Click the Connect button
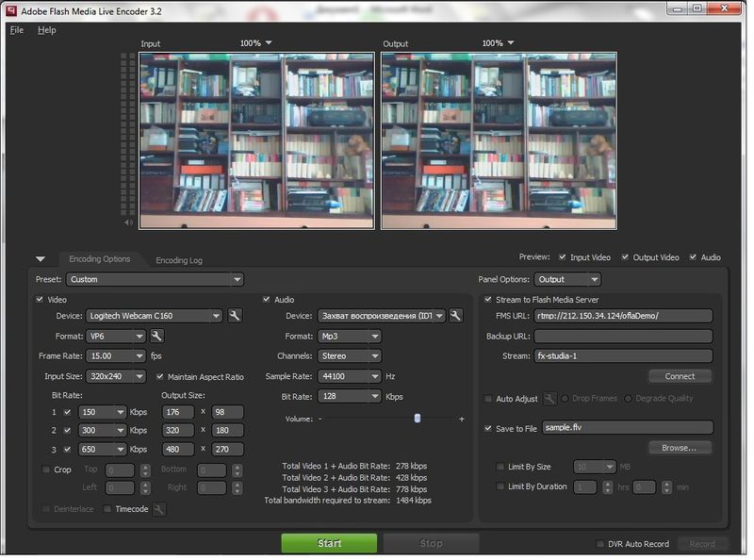The width and height of the screenshot is (754, 560). pos(680,376)
